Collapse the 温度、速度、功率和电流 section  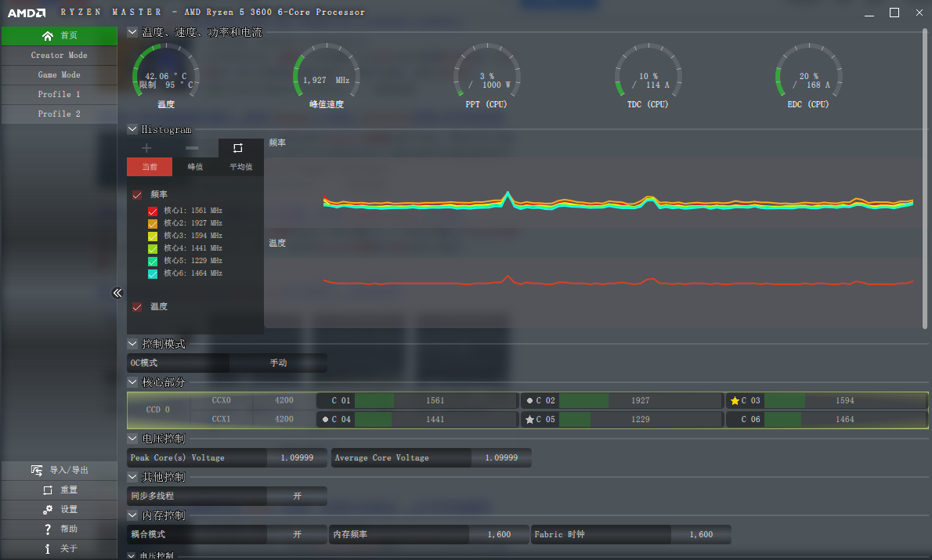pos(132,32)
